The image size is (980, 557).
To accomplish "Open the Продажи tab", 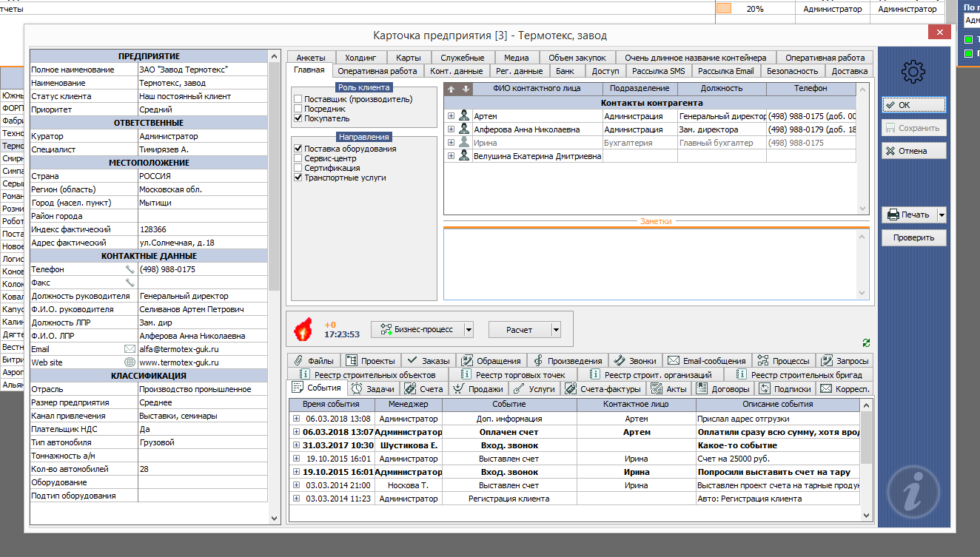I will coord(478,388).
